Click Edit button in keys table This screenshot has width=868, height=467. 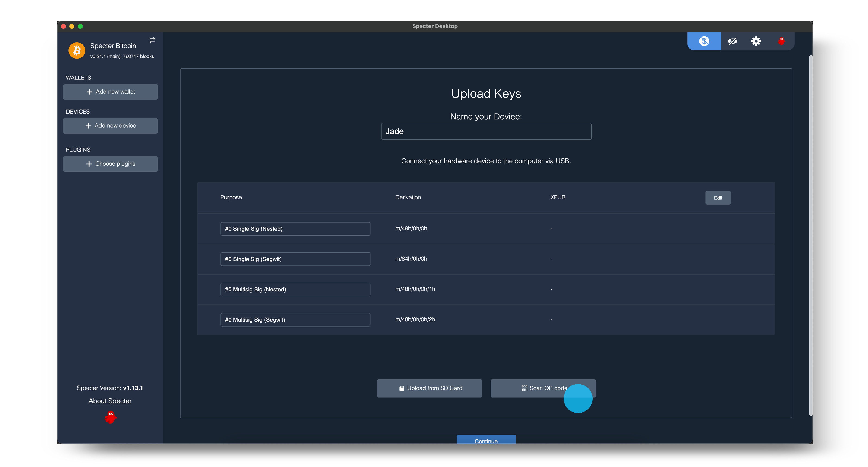tap(718, 198)
